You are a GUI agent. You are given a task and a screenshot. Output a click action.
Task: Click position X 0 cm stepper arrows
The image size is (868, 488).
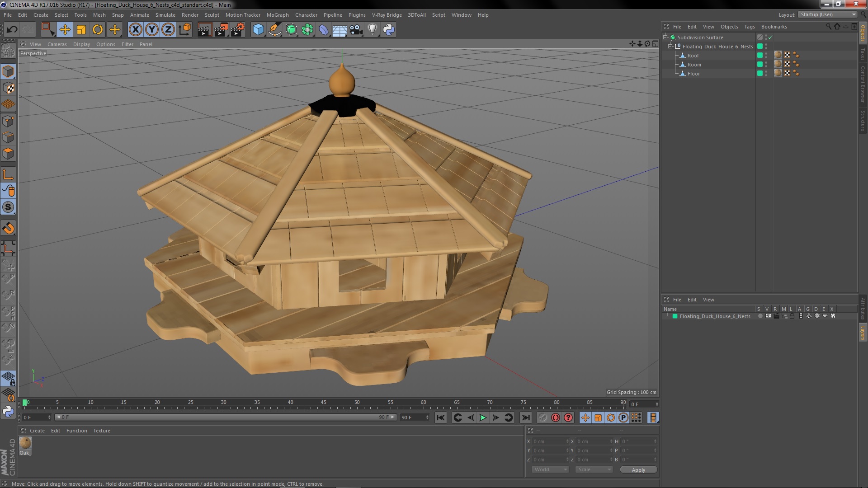pyautogui.click(x=567, y=441)
